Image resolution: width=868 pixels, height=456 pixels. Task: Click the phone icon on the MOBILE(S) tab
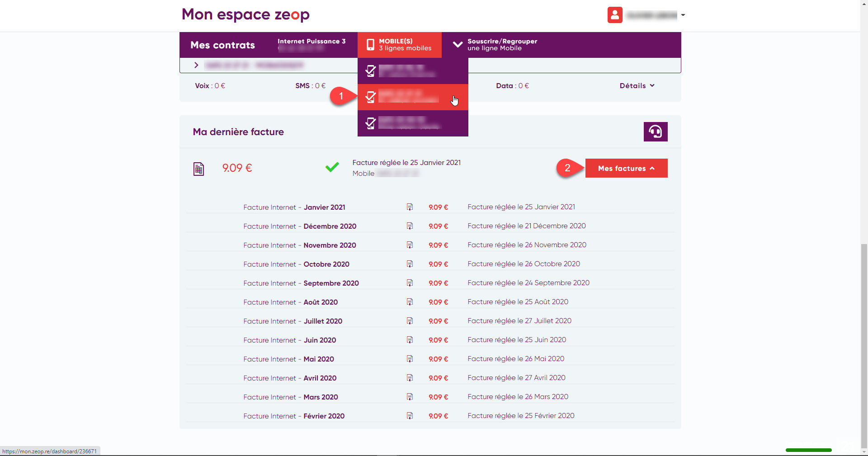click(370, 45)
